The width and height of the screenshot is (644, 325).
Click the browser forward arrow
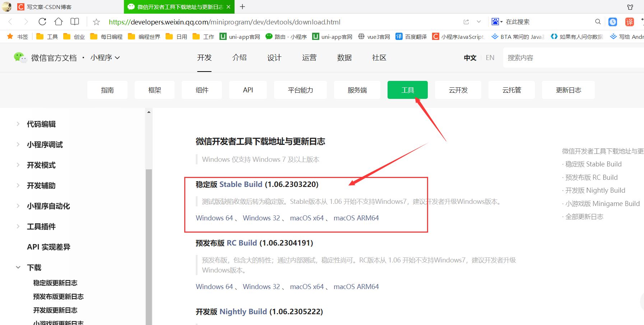click(26, 22)
